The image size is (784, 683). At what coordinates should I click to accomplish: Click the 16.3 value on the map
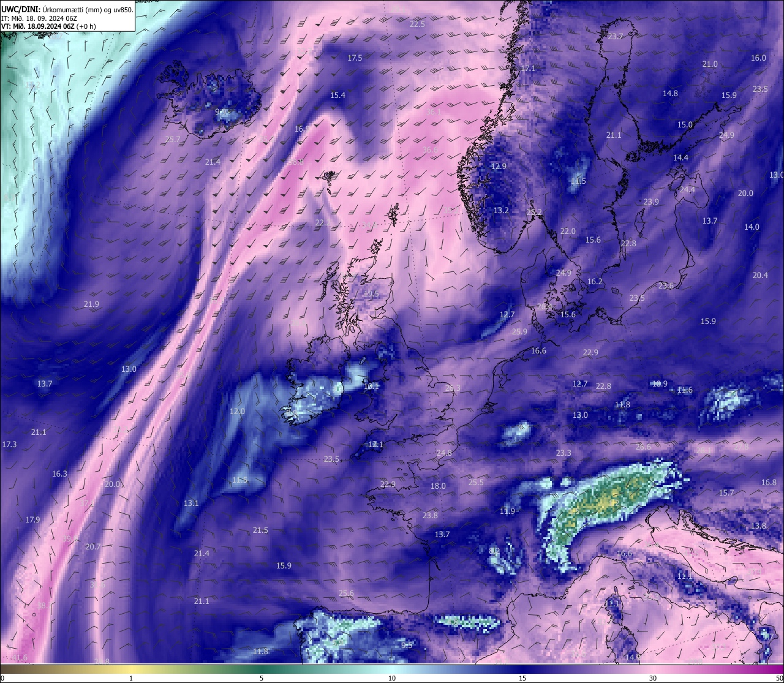point(59,474)
